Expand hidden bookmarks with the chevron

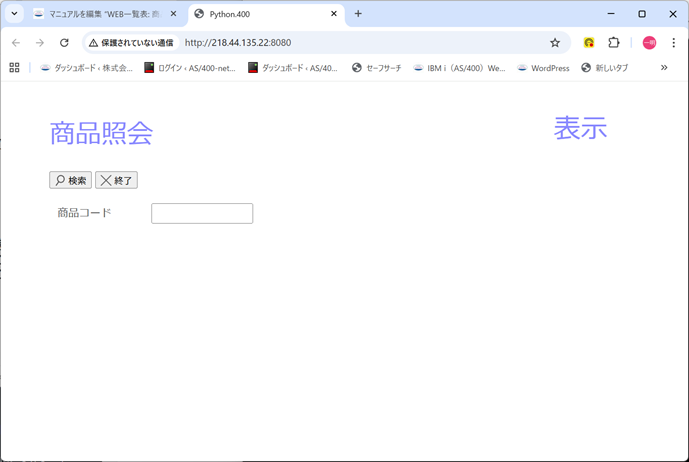pyautogui.click(x=664, y=68)
